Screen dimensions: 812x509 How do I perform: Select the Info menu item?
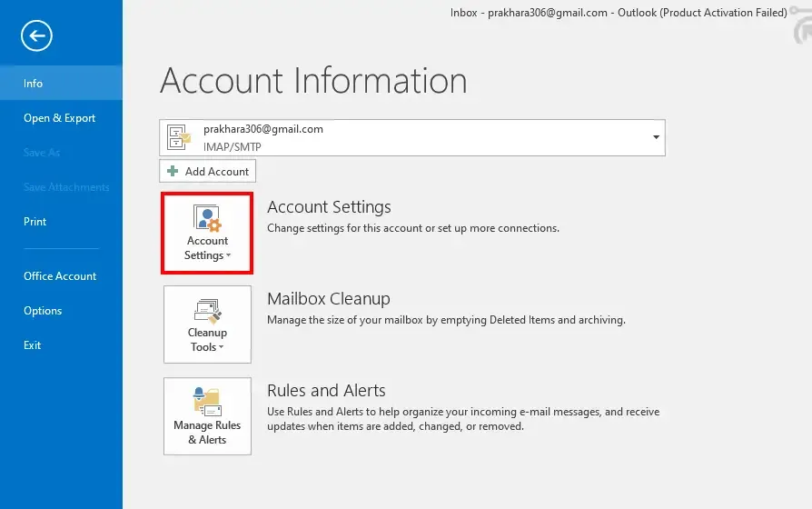[34, 83]
